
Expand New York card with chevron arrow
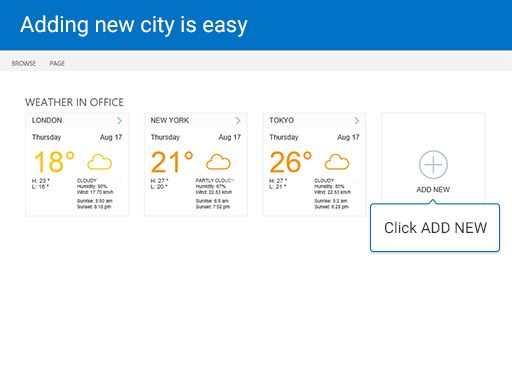pyautogui.click(x=238, y=121)
